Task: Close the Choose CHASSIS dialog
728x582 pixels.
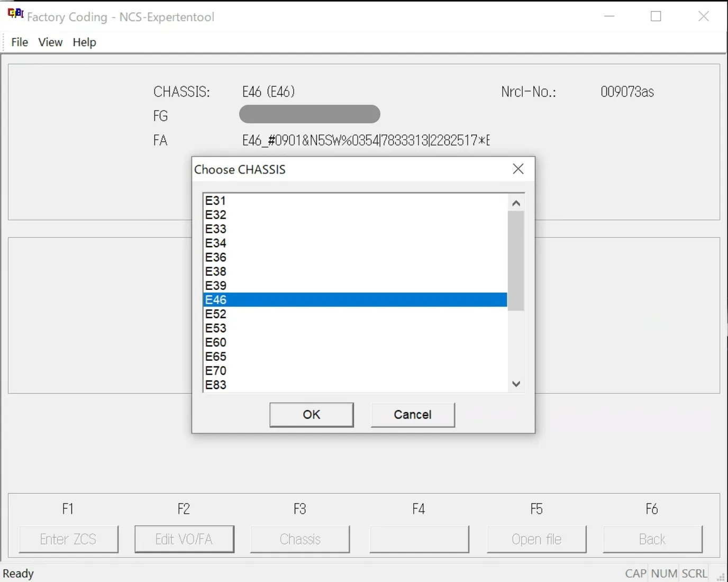Action: (x=518, y=169)
